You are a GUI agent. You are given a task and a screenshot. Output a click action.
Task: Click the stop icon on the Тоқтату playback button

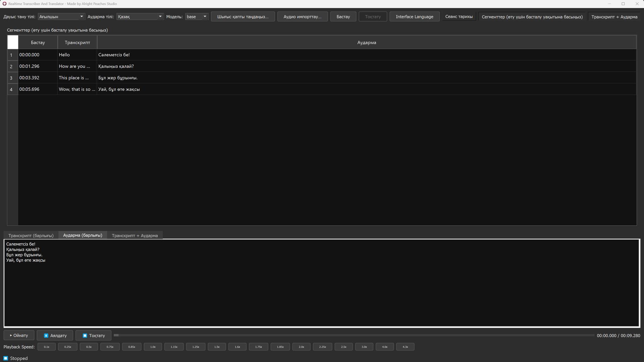(85, 336)
